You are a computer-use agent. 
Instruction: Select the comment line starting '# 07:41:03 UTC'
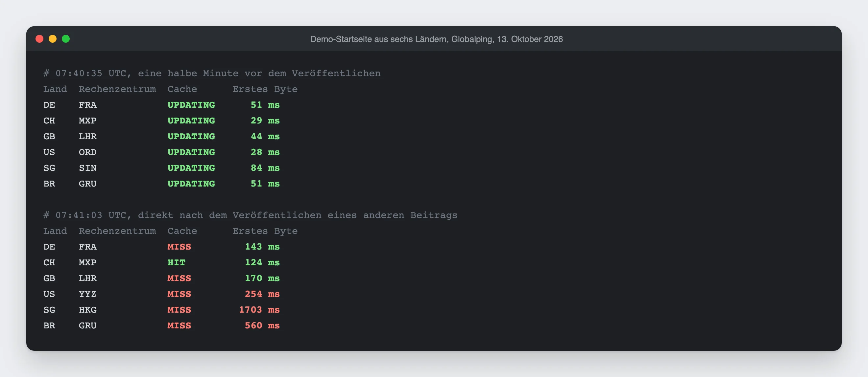tap(250, 215)
